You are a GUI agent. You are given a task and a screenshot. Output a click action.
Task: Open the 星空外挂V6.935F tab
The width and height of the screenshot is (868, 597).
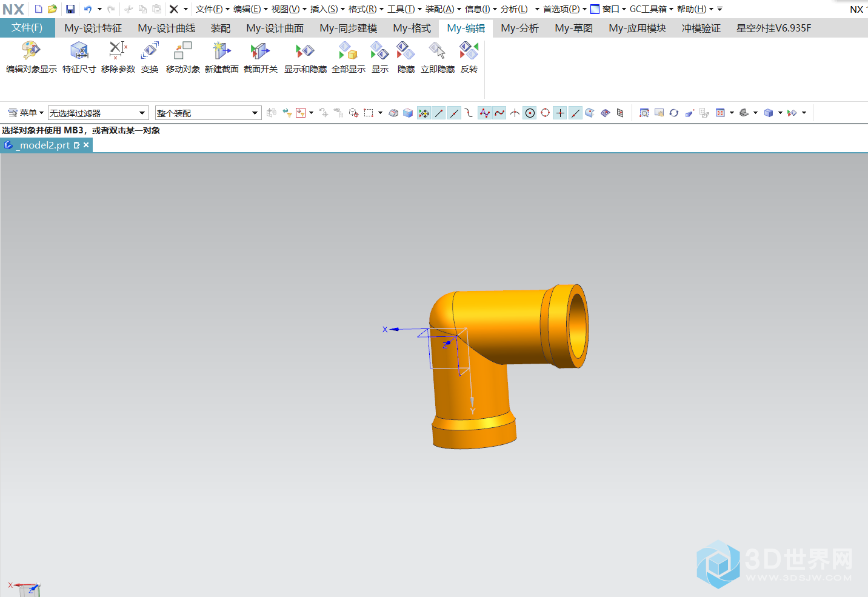[774, 28]
